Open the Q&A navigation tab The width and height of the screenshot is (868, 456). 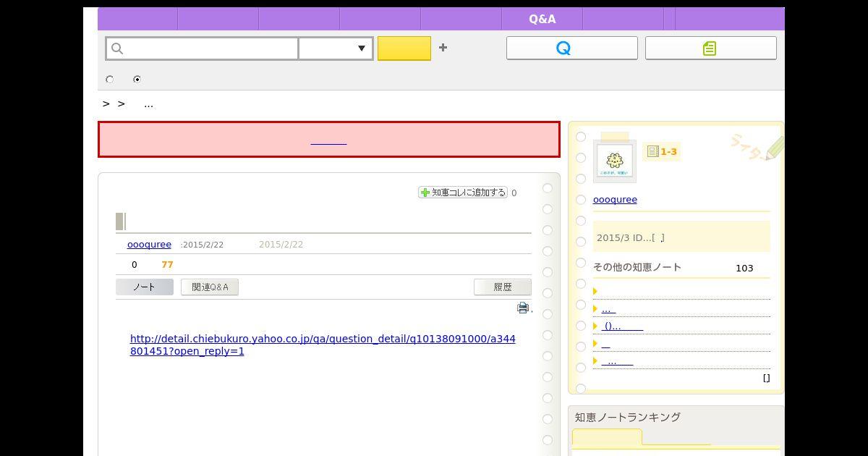tap(542, 19)
